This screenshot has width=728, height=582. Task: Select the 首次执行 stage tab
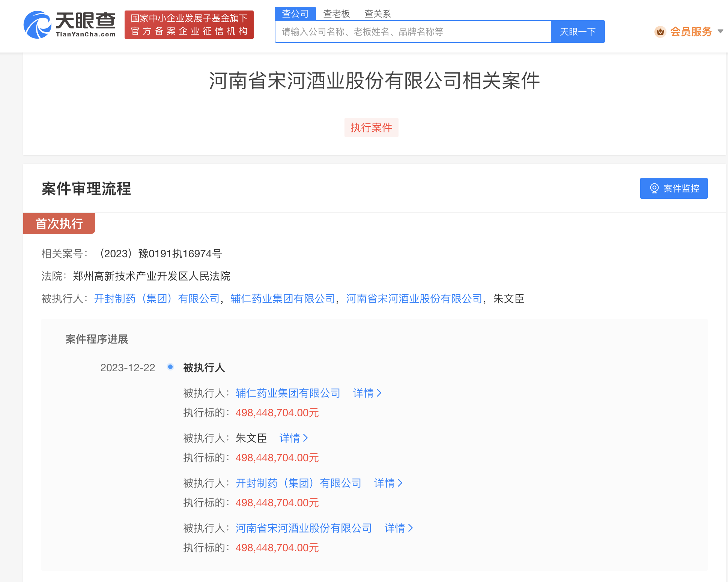59,223
